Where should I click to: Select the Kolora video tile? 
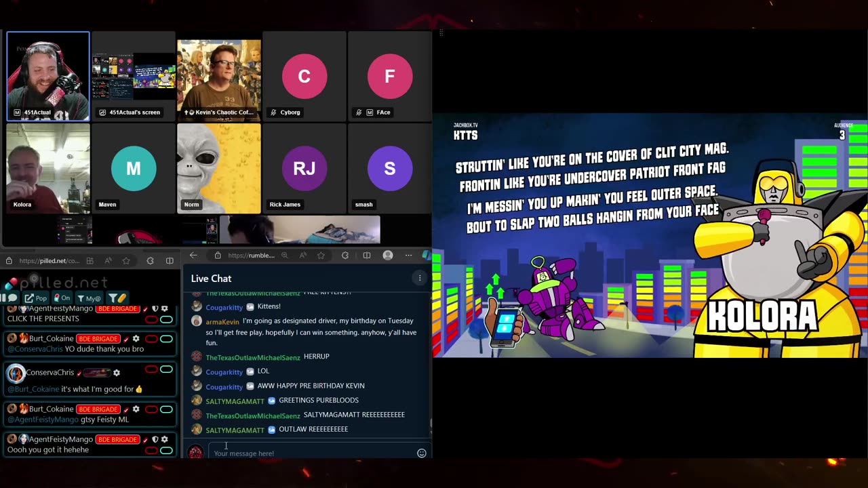click(47, 168)
